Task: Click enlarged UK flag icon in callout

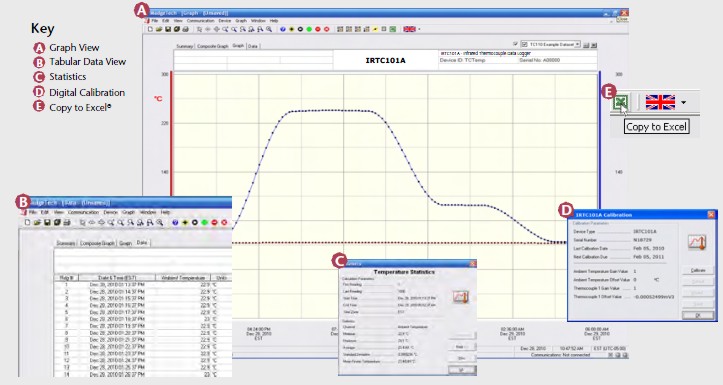Action: point(660,102)
